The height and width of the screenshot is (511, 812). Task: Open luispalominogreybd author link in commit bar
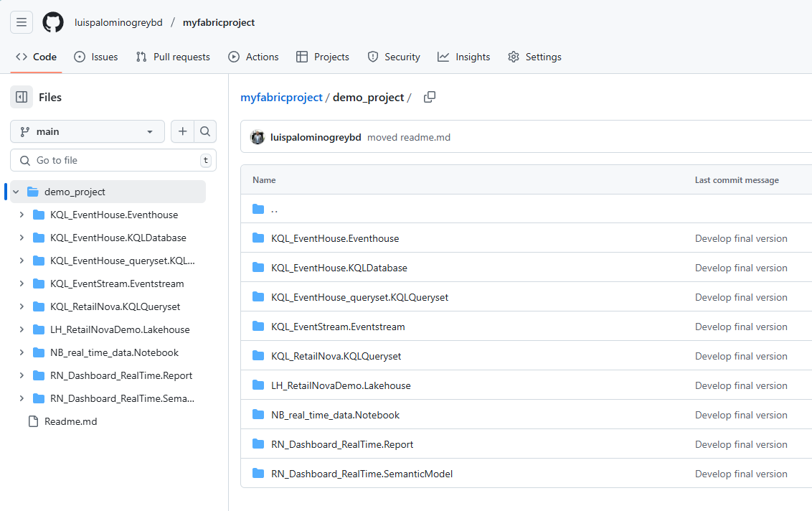pyautogui.click(x=316, y=137)
